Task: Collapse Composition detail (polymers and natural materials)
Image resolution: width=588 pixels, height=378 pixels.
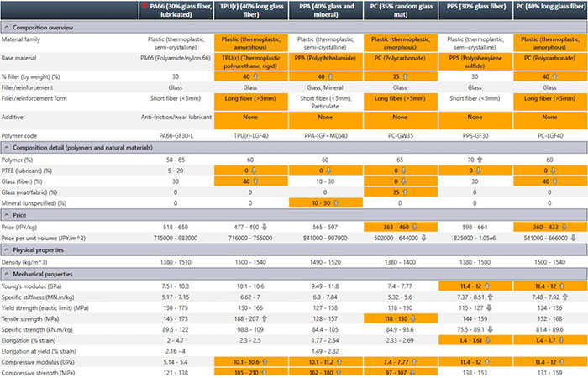Action: [x=7, y=148]
